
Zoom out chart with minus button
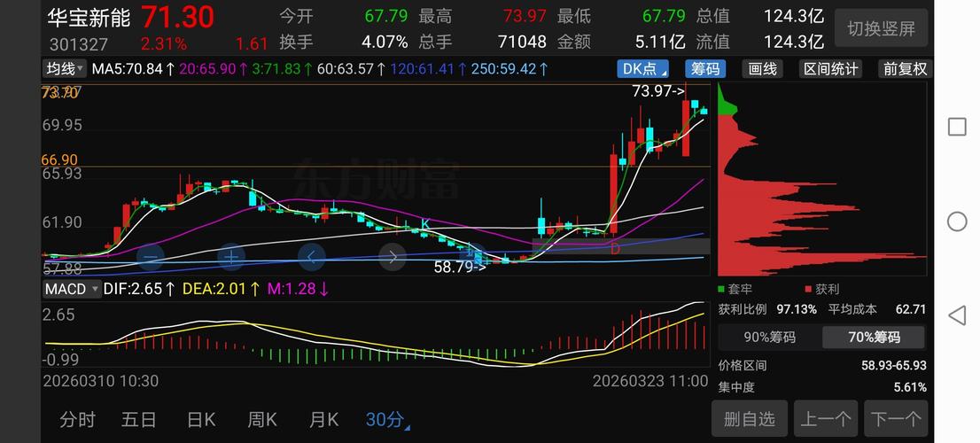tap(150, 257)
